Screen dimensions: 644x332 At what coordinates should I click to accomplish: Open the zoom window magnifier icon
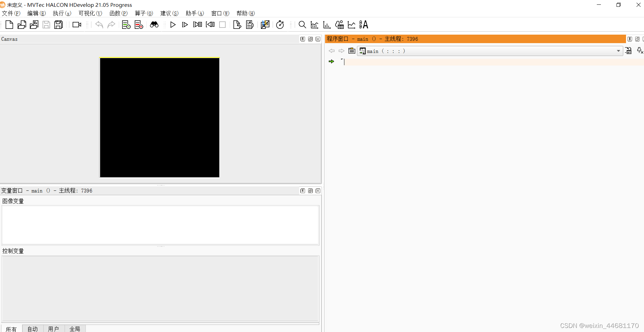302,25
